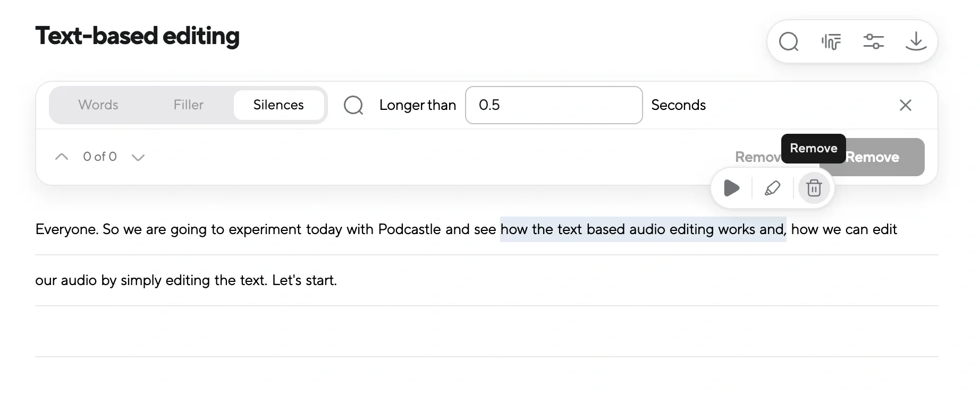This screenshot has height=396, width=980.
Task: Open the adjustment sliders settings icon
Action: pyautogui.click(x=873, y=41)
